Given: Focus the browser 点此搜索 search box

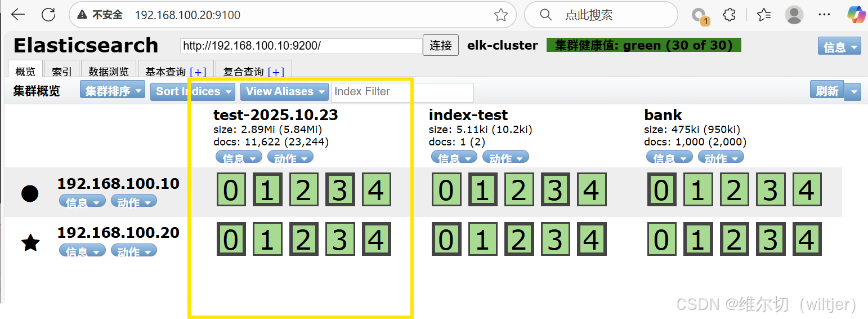Looking at the screenshot, I should coord(601,15).
